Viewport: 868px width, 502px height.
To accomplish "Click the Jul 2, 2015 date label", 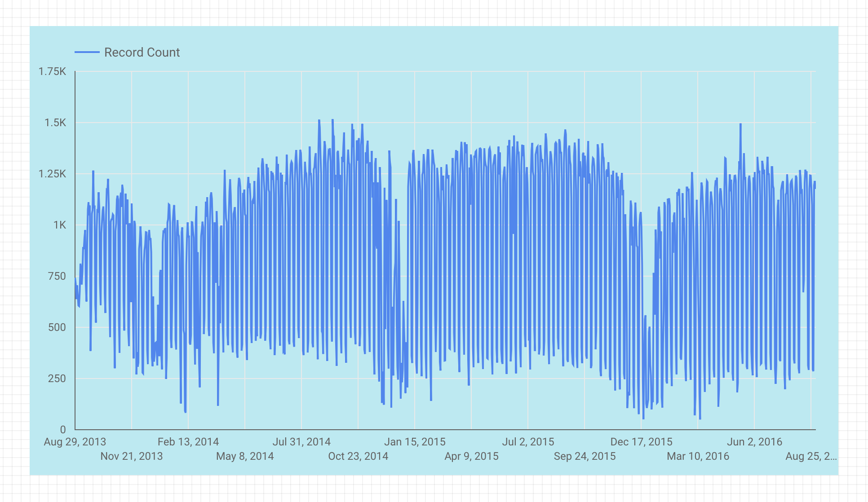I will pyautogui.click(x=528, y=442).
